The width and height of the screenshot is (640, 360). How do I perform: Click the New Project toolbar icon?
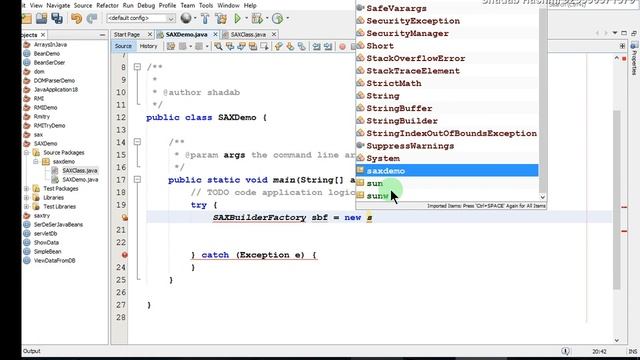point(27,18)
